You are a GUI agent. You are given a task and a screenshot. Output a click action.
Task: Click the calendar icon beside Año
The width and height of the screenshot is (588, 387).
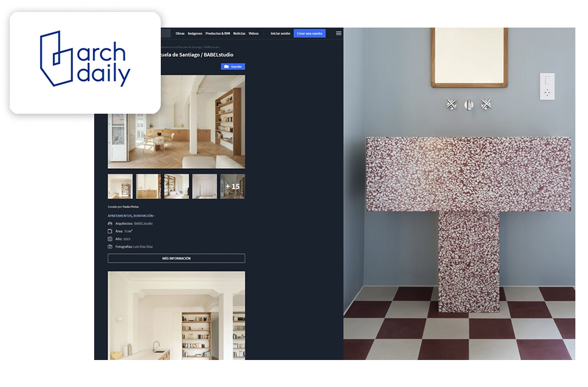[110, 239]
